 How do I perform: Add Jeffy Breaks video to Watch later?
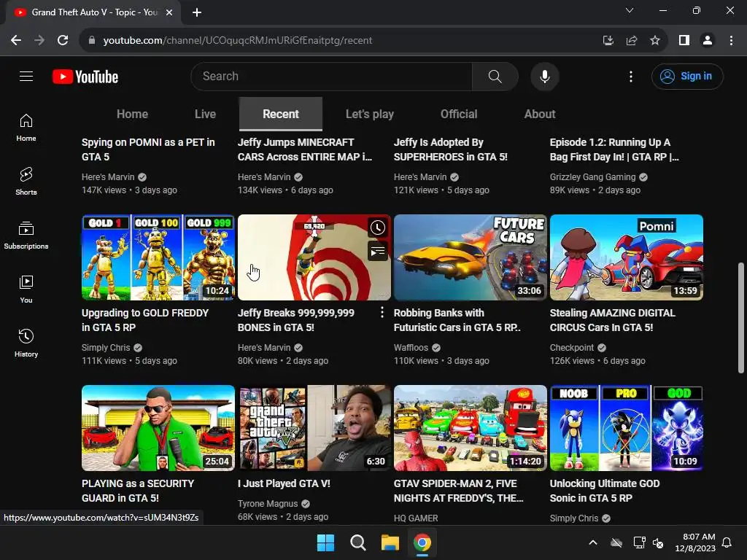(378, 227)
